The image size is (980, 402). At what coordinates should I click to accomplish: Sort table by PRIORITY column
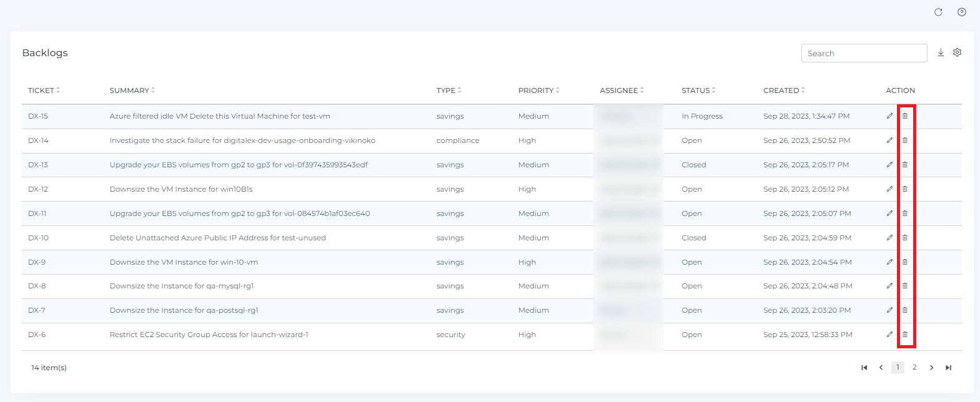(538, 91)
